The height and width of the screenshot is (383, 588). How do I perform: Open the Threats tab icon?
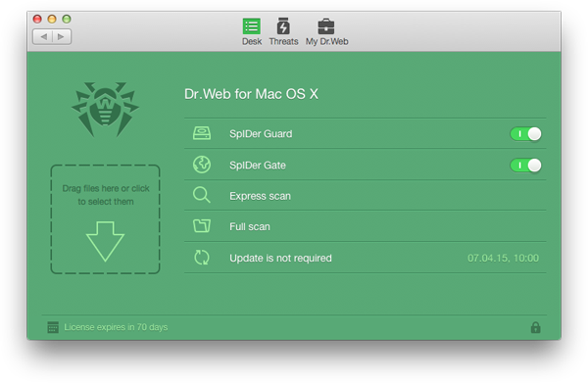click(x=283, y=26)
